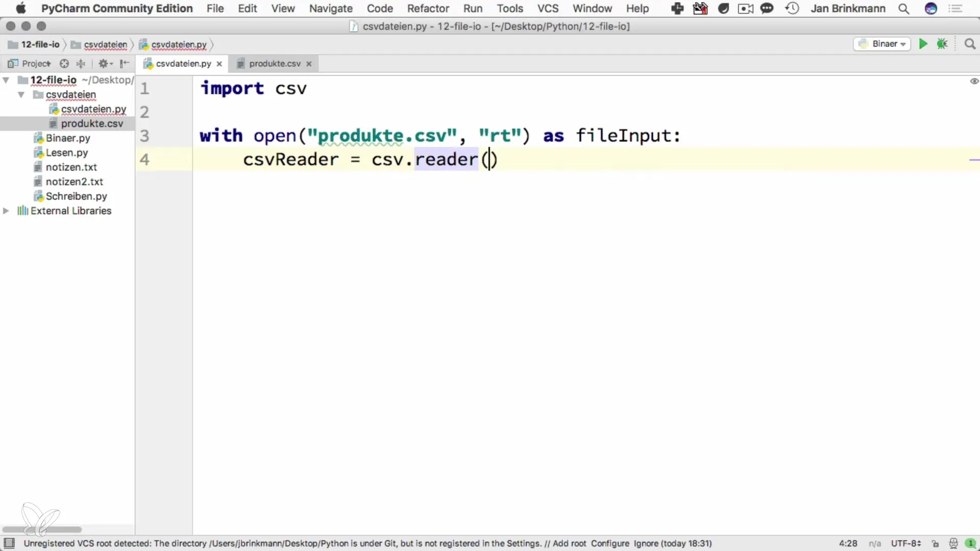The width and height of the screenshot is (980, 551).
Task: Open the Project view selector dropdown
Action: 30,63
